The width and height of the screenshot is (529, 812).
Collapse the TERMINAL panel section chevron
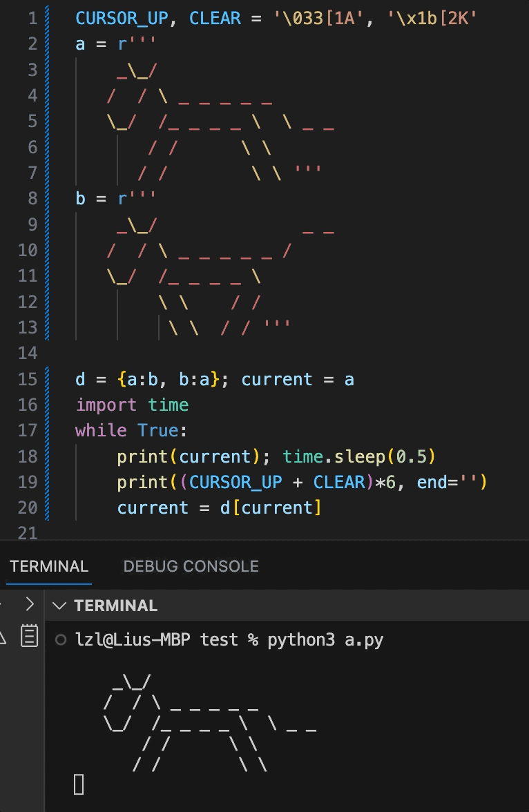60,606
